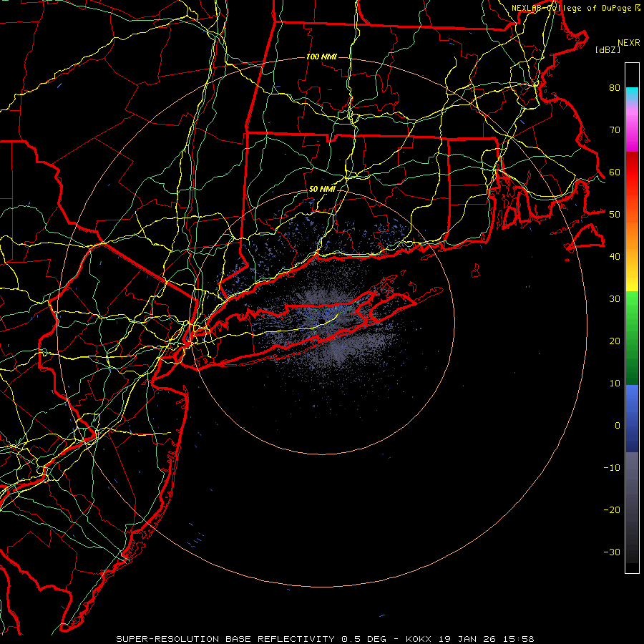Click the 0 value on the dBZ scale

pos(618,426)
